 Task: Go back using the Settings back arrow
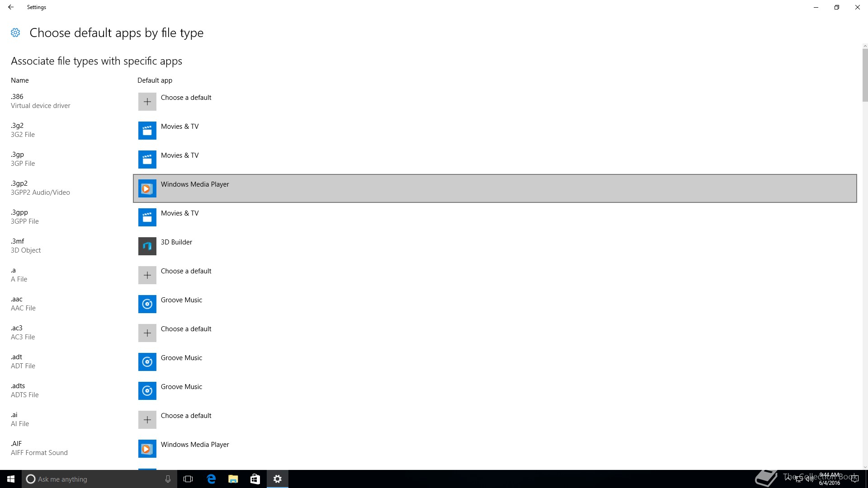(11, 7)
